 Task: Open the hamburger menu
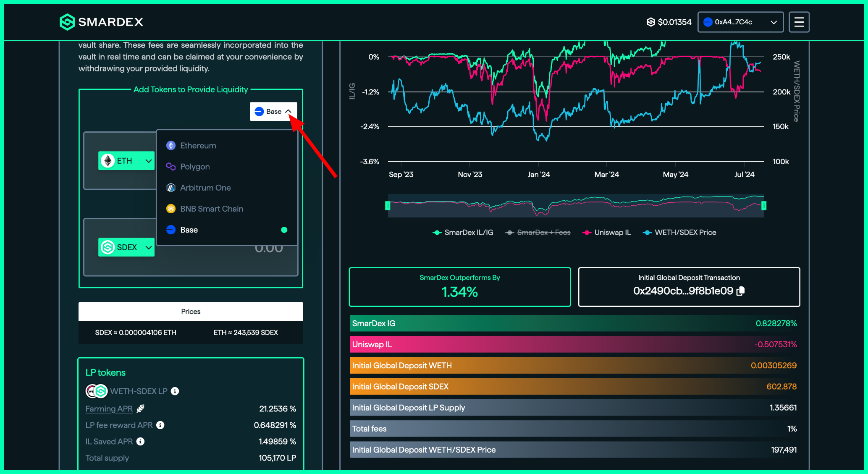coord(799,22)
